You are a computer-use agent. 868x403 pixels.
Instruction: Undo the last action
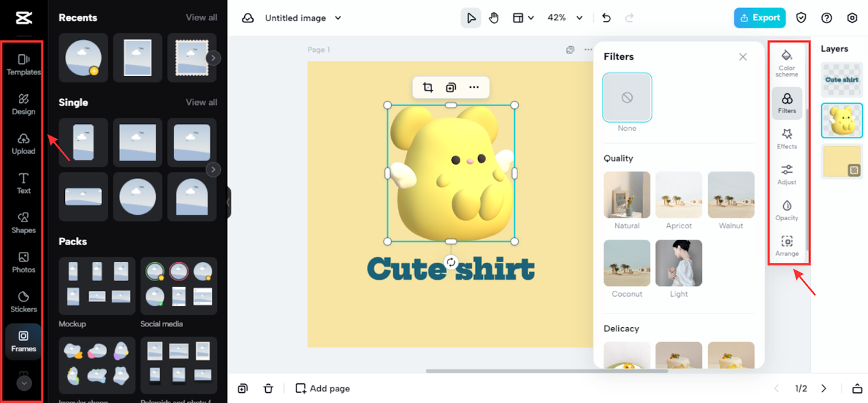[606, 18]
